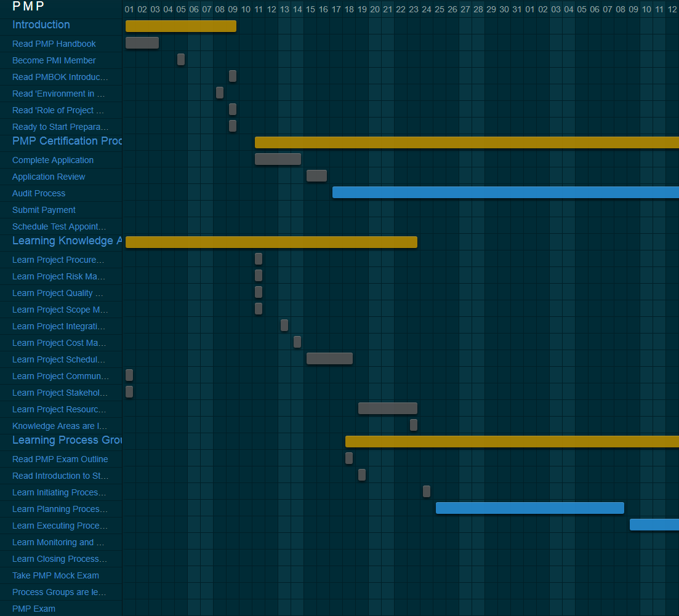This screenshot has height=616, width=679.
Task: Select the gray Application Review bar
Action: coord(316,176)
